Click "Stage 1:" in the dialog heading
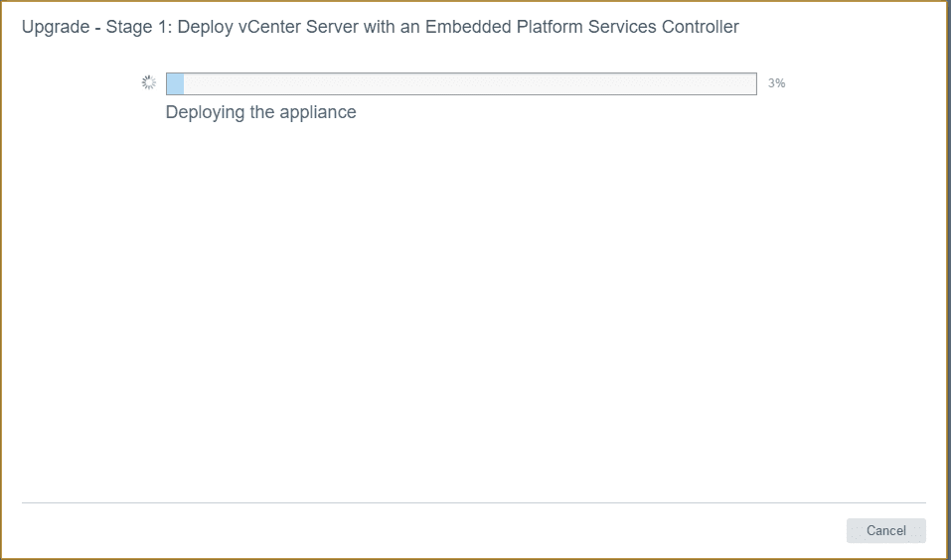This screenshot has height=560, width=951. click(x=139, y=27)
